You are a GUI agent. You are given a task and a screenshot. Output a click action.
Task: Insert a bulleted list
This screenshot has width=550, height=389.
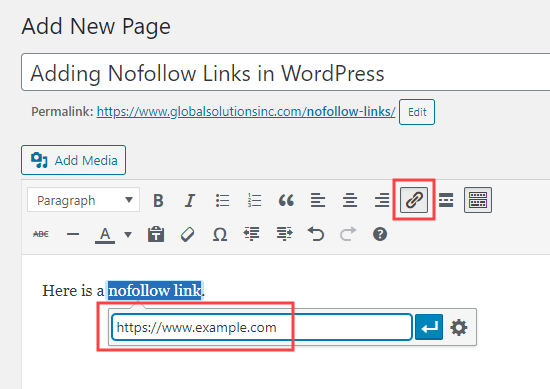point(222,201)
